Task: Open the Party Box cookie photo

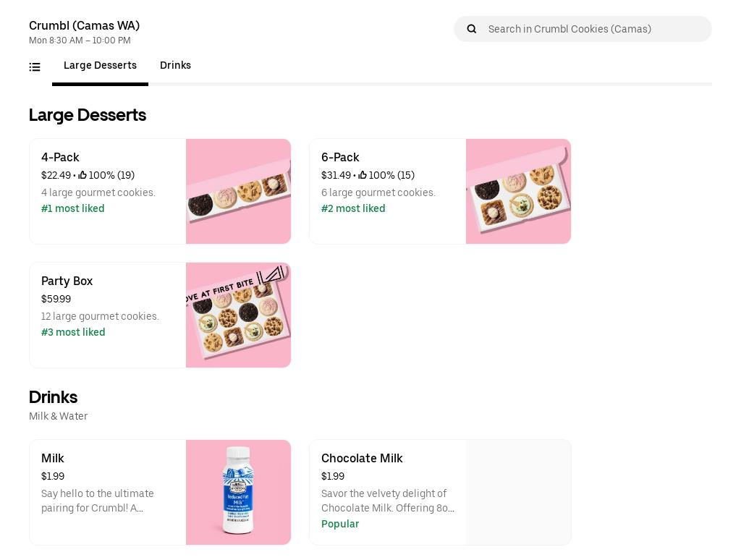Action: 238,315
